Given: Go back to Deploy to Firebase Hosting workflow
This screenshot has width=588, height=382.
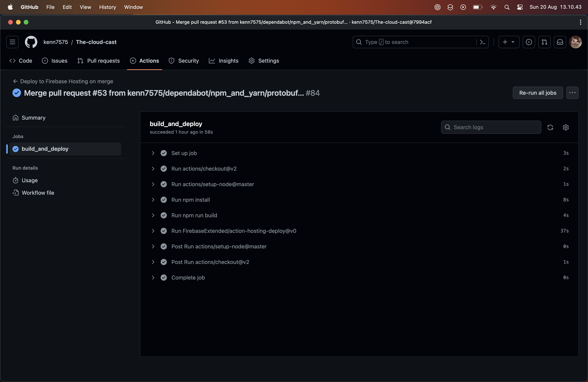Looking at the screenshot, I should (x=63, y=81).
